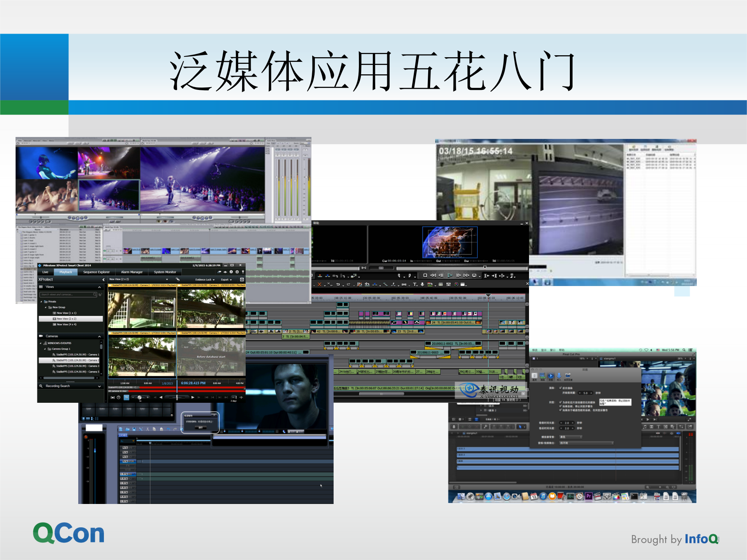This screenshot has width=747, height=560.
Task: Click the Evidence Lock button
Action: click(x=204, y=279)
